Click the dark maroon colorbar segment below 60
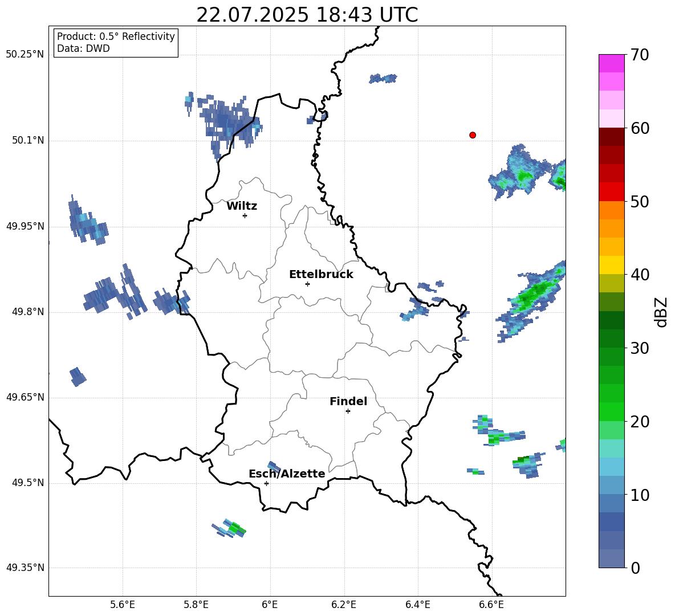The width and height of the screenshot is (675, 616). [x=611, y=137]
